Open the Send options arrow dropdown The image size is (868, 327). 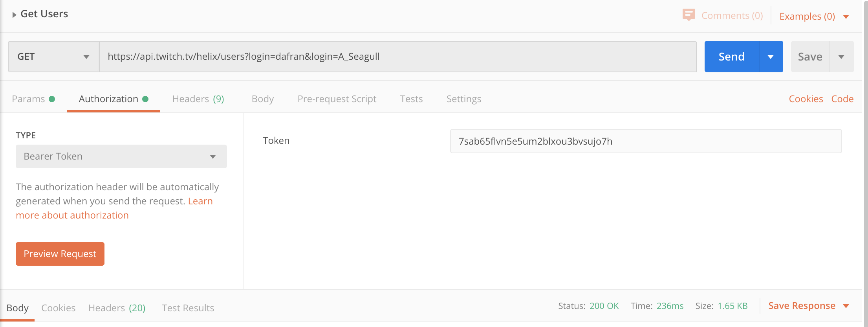[x=771, y=57]
